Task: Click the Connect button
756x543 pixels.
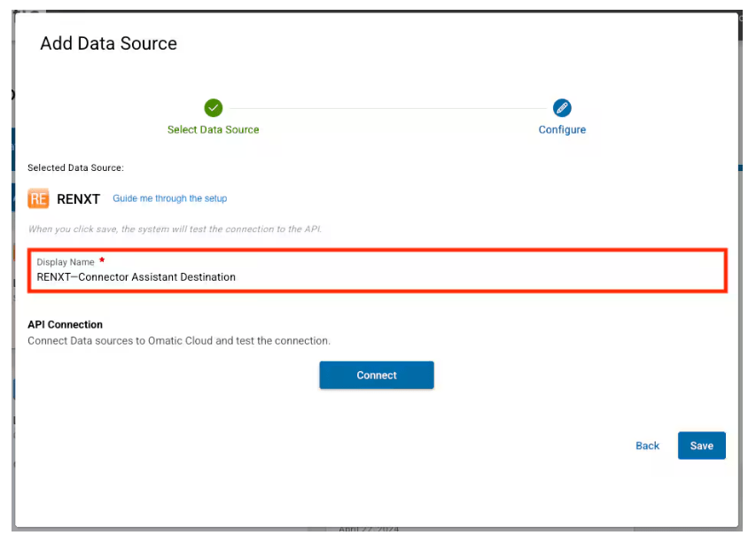Action: coord(377,375)
